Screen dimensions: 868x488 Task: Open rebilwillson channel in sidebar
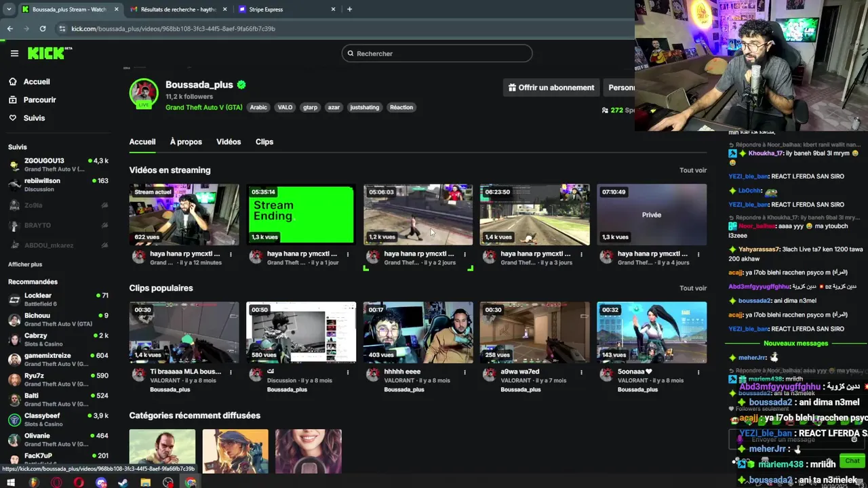(58, 185)
